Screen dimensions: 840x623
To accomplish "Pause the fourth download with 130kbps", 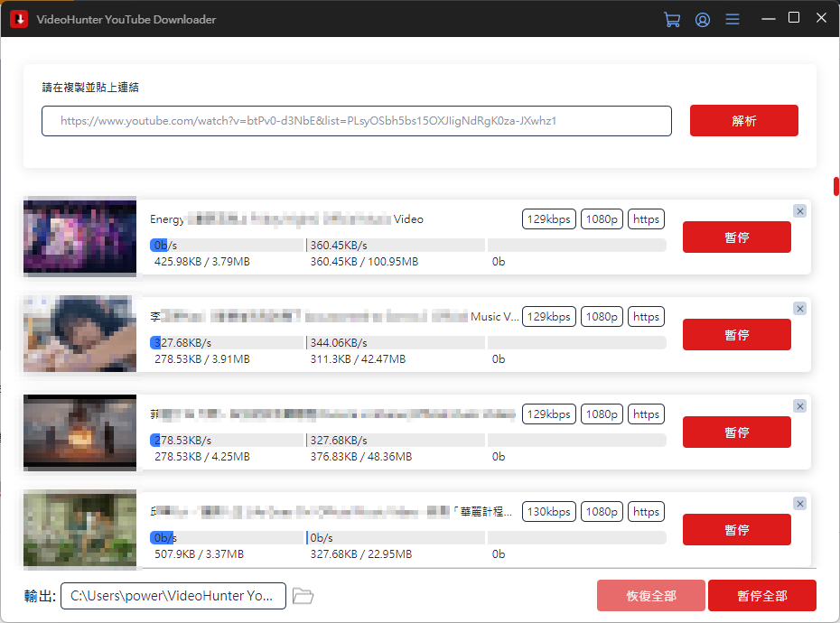I will coord(736,530).
